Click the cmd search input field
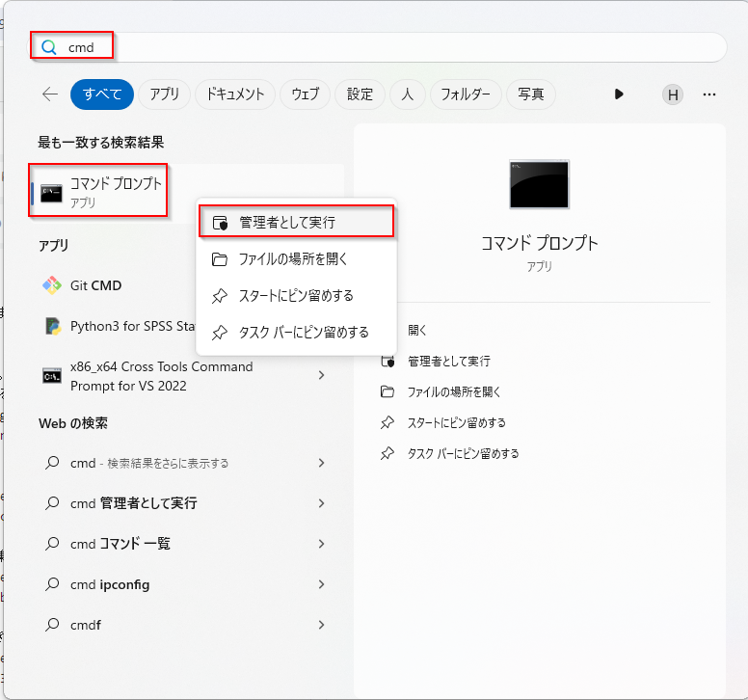The image size is (748, 700). click(x=378, y=47)
